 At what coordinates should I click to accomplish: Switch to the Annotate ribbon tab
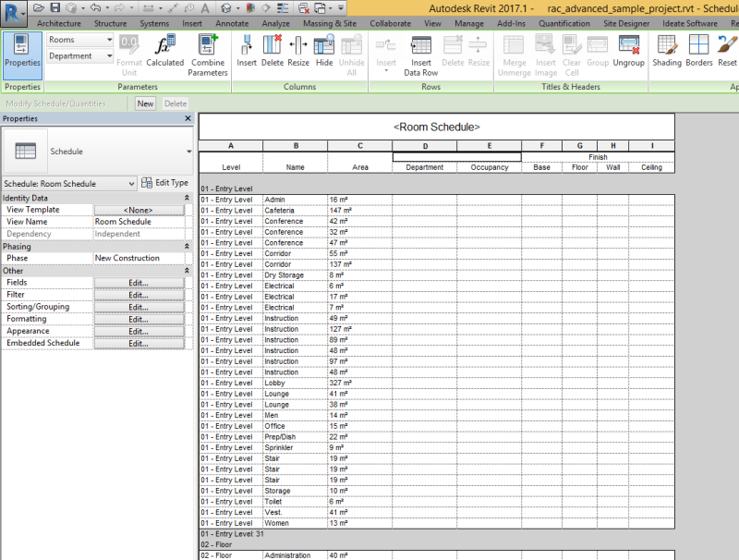pyautogui.click(x=231, y=23)
